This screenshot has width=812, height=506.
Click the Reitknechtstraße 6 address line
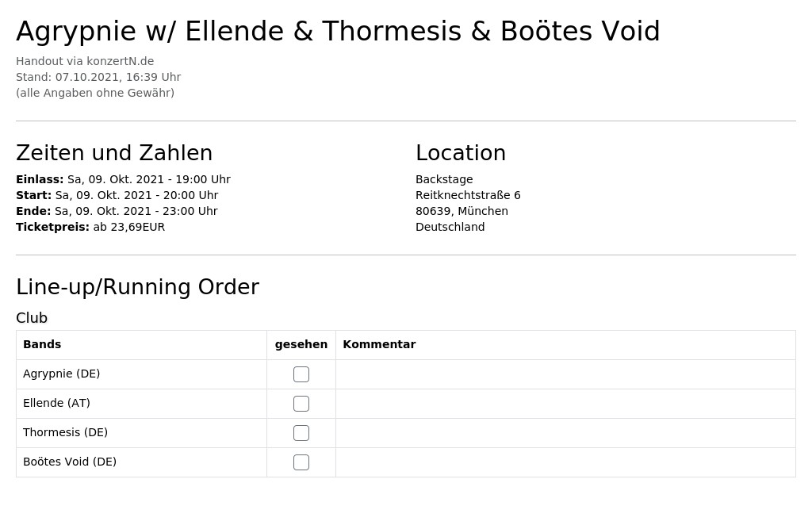pyautogui.click(x=468, y=195)
